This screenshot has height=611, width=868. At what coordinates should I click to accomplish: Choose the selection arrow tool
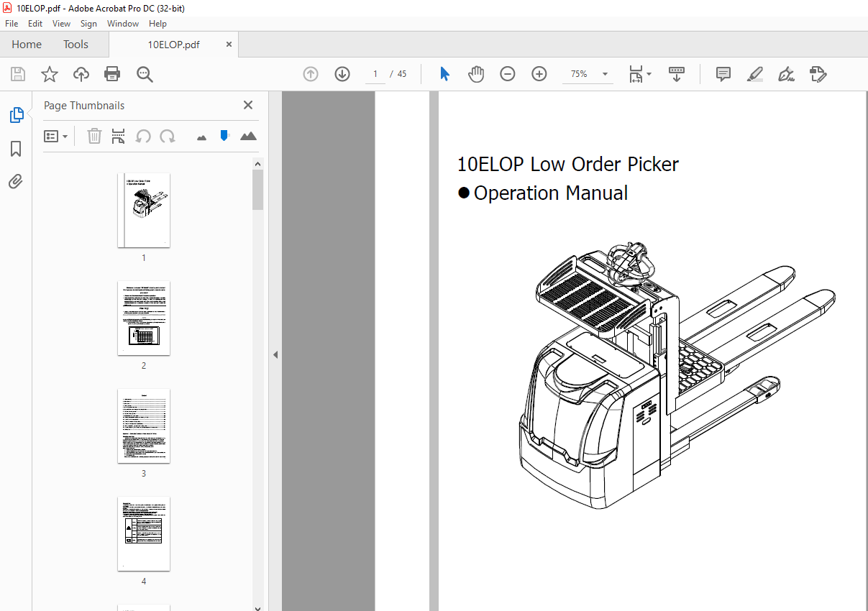coord(444,74)
